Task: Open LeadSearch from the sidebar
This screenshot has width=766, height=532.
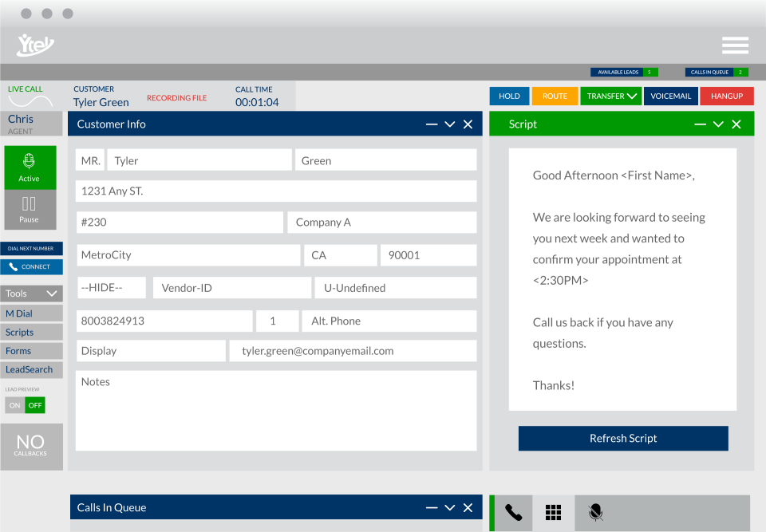Action: [30, 369]
